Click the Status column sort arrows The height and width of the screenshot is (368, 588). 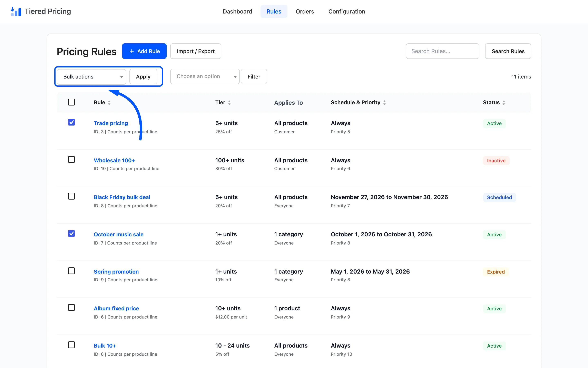point(504,103)
